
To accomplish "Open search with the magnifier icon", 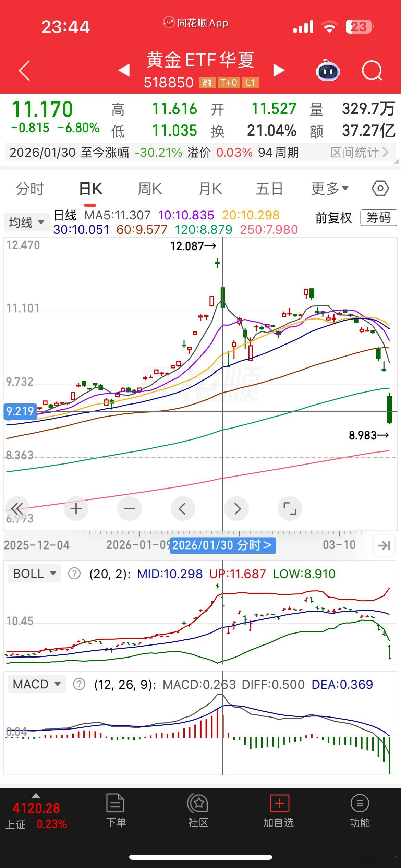I will (372, 71).
